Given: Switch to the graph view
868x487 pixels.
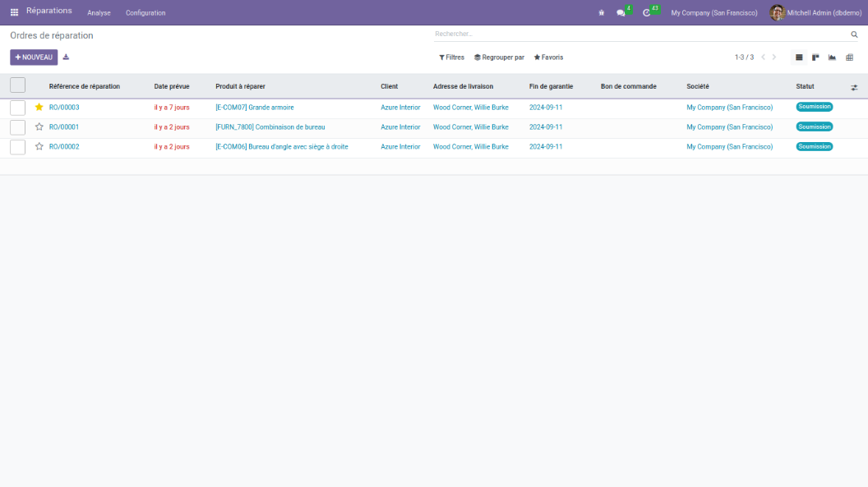Looking at the screenshot, I should click(832, 57).
